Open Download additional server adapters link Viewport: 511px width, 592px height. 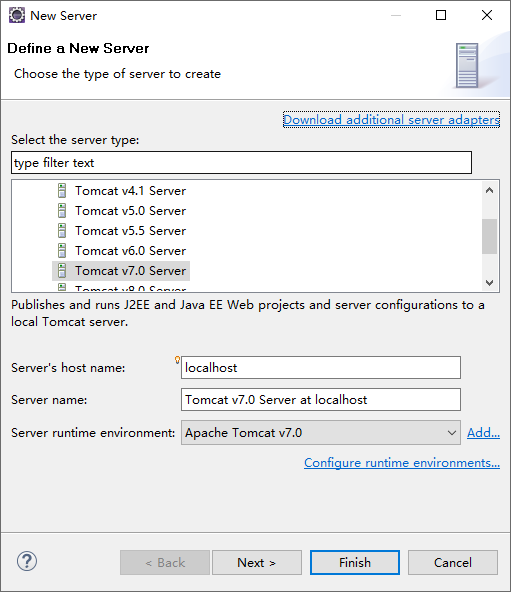pyautogui.click(x=391, y=120)
